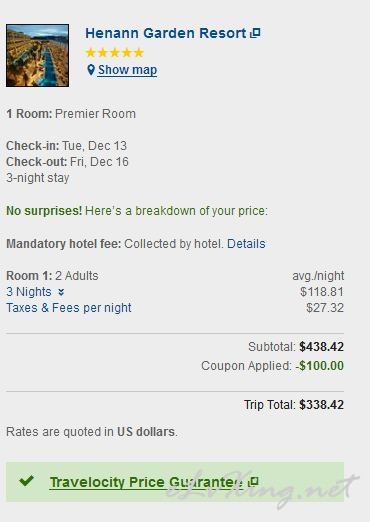Select the Trip Total amount $338.42

pos(321,405)
